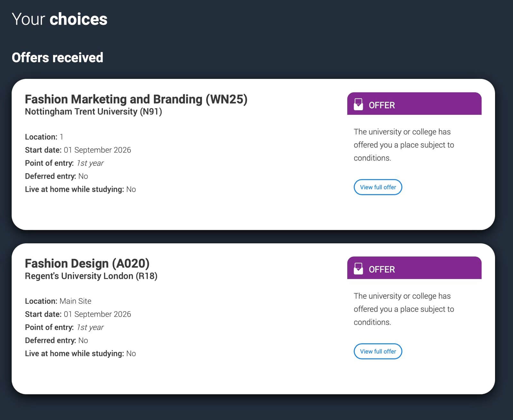Image resolution: width=513 pixels, height=420 pixels.
Task: Click the Regent's University London (R18) name
Action: click(91, 276)
